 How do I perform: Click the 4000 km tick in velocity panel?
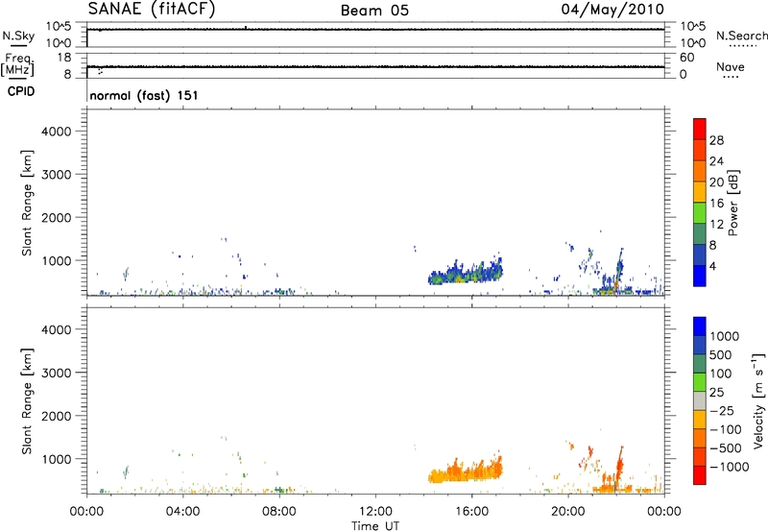pyautogui.click(x=57, y=329)
